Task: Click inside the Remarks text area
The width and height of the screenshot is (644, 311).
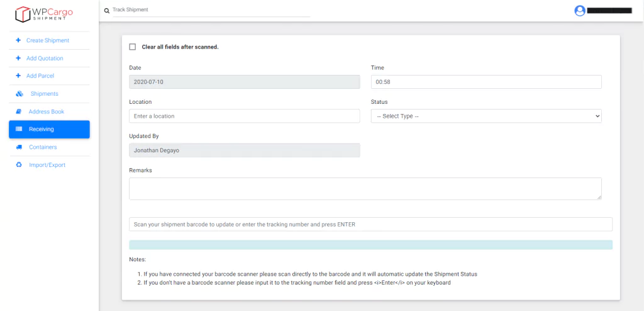Action: (x=365, y=188)
